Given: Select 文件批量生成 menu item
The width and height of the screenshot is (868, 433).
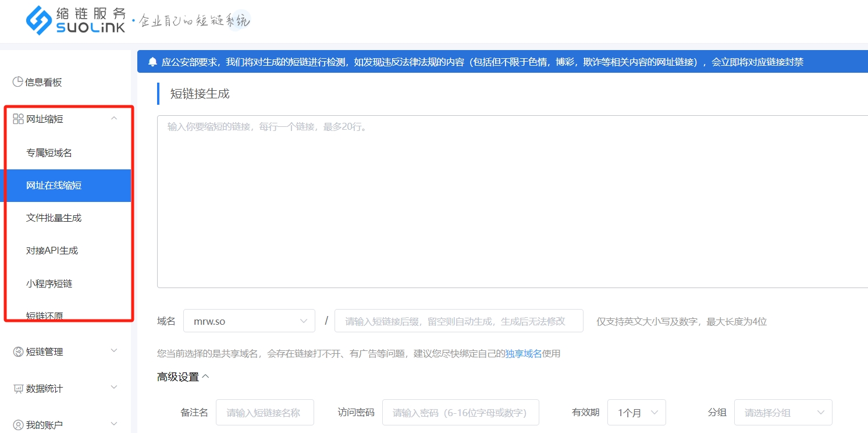Looking at the screenshot, I should pos(54,218).
